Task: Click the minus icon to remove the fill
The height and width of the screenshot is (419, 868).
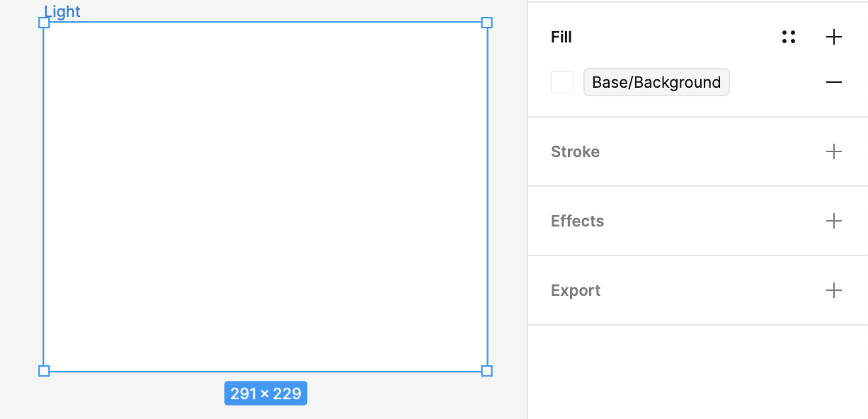Action: tap(834, 81)
